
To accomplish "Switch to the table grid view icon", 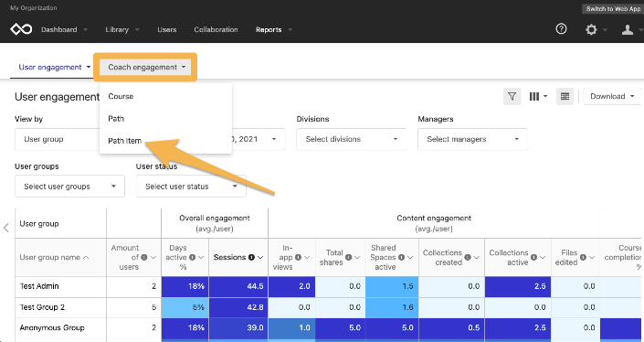I will (565, 96).
